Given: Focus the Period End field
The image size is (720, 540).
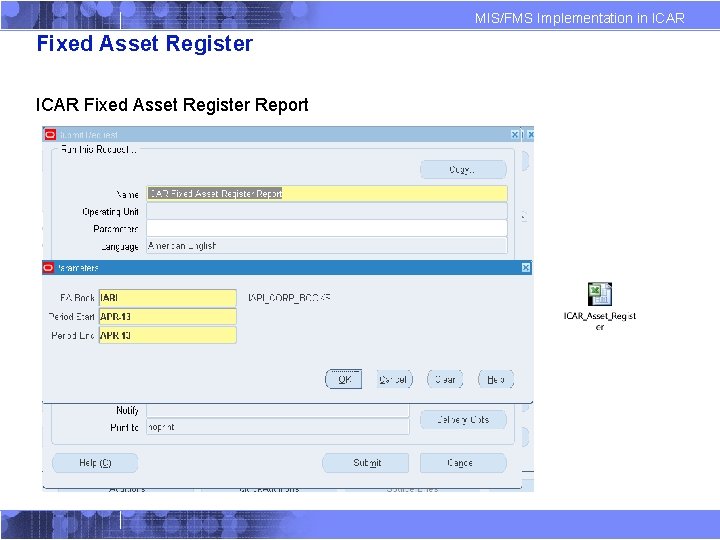Looking at the screenshot, I should 168,335.
